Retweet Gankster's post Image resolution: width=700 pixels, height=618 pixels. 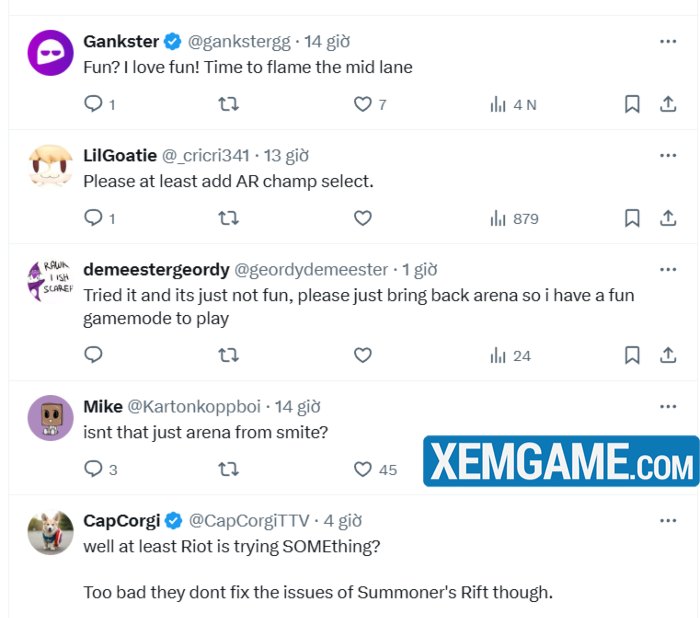228,104
